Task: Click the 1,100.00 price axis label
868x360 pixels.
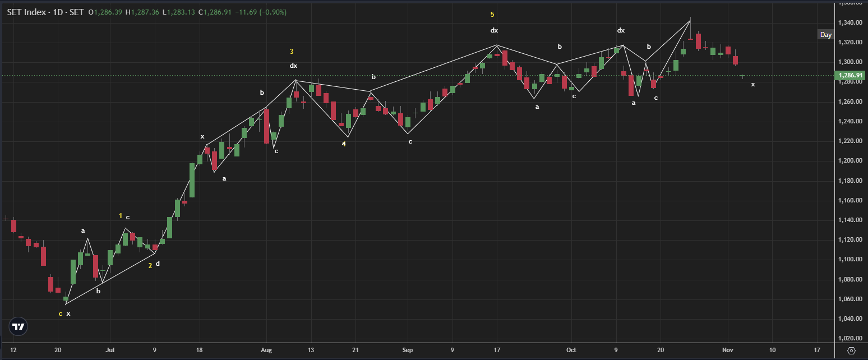Action: [849, 259]
